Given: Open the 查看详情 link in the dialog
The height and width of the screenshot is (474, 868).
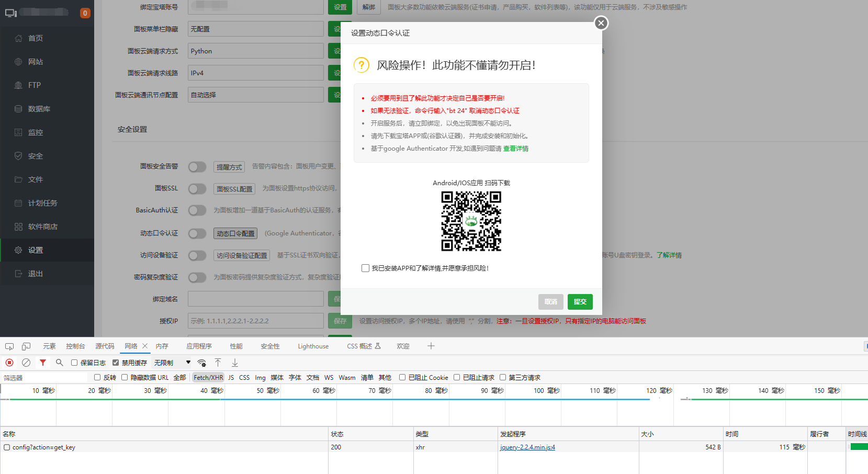Looking at the screenshot, I should (x=516, y=149).
